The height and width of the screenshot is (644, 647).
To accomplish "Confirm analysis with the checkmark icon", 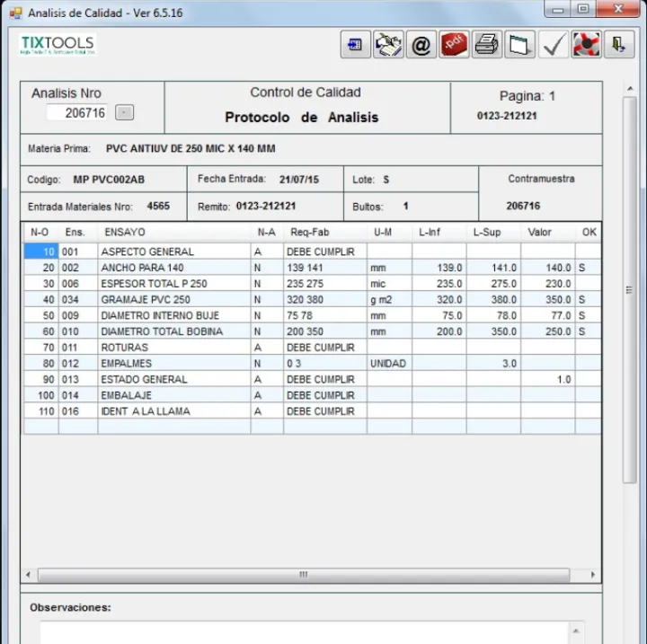I will coord(553,45).
